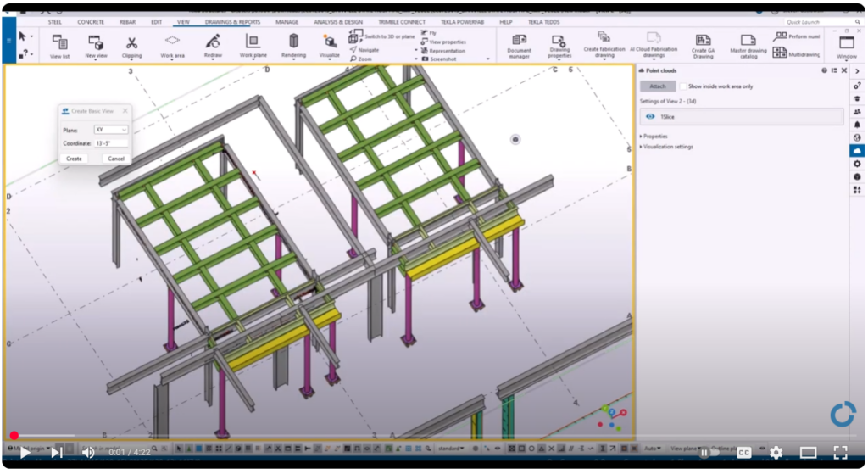This screenshot has width=868, height=474.
Task: Toggle visibility eye of 1Slice point cloud
Action: click(x=650, y=117)
